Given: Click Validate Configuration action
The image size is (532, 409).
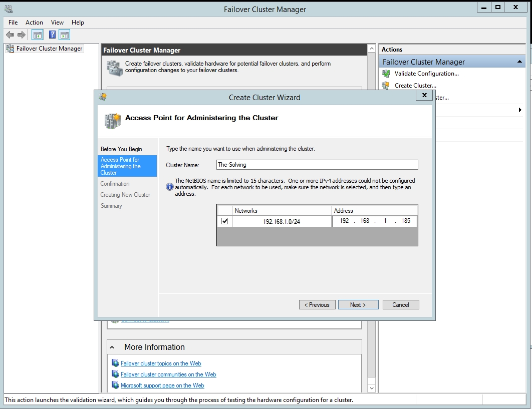Looking at the screenshot, I should point(426,73).
